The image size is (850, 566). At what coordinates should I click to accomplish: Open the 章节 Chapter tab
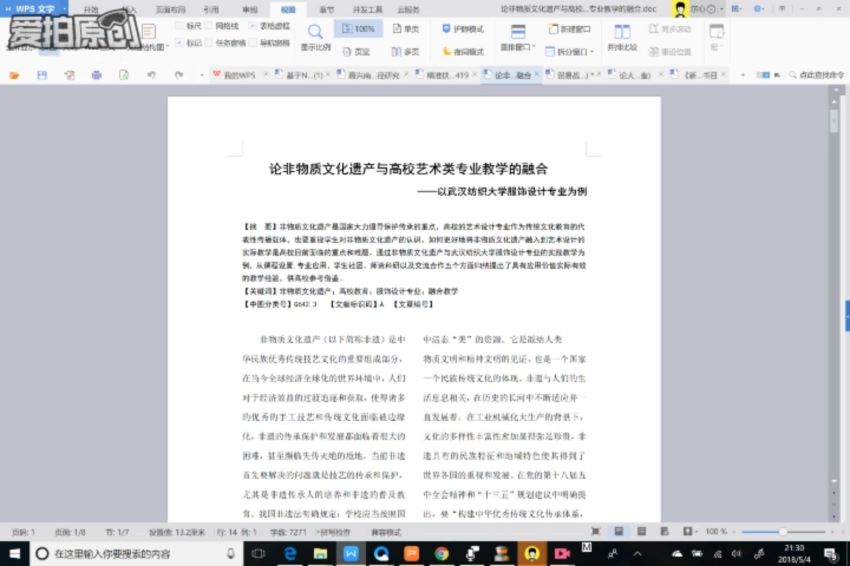click(x=327, y=9)
